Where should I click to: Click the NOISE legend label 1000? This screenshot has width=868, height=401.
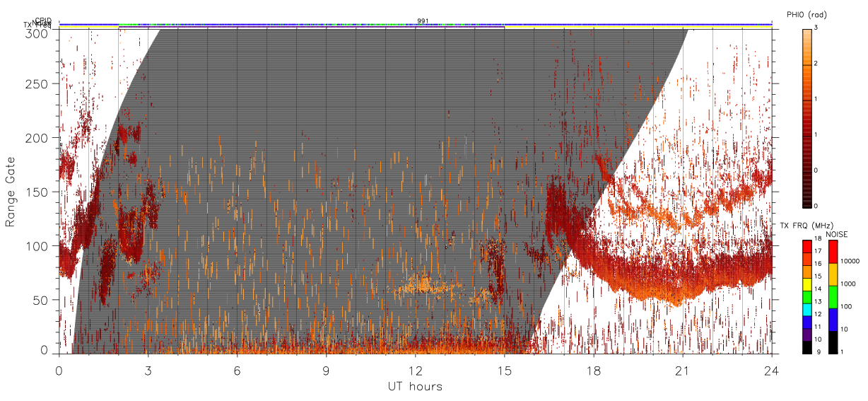[x=848, y=284]
